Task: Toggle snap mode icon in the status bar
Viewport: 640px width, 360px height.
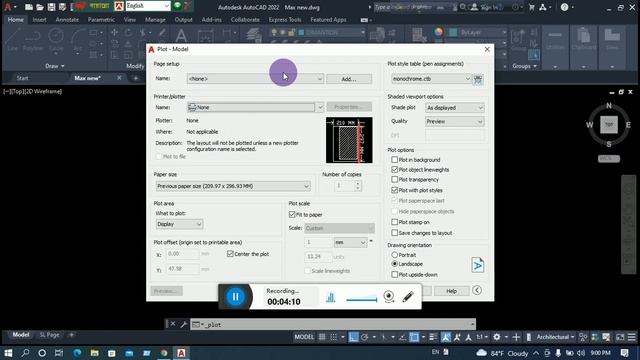Action: [x=333, y=337]
